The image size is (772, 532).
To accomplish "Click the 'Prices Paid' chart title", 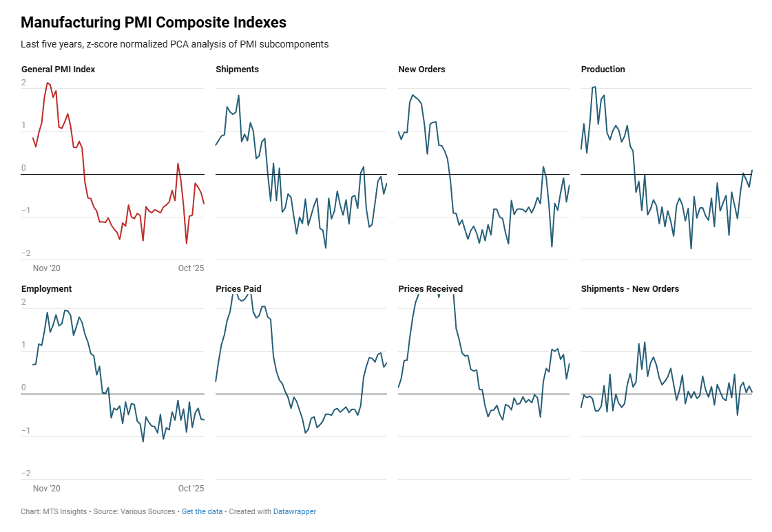I will pos(238,289).
